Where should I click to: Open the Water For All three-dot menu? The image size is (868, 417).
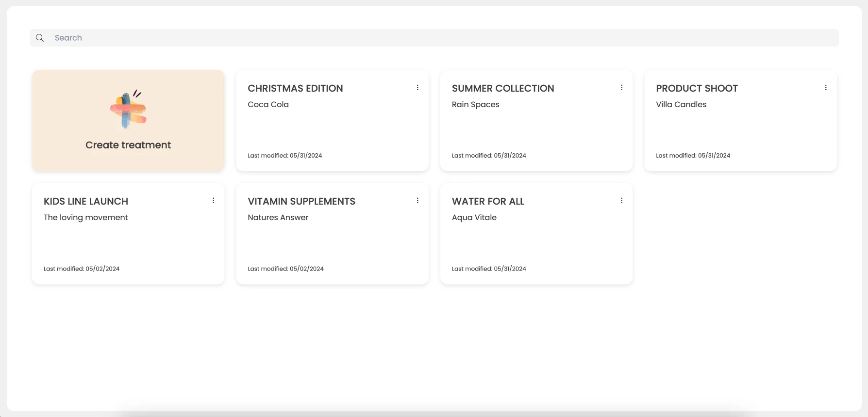[621, 201]
